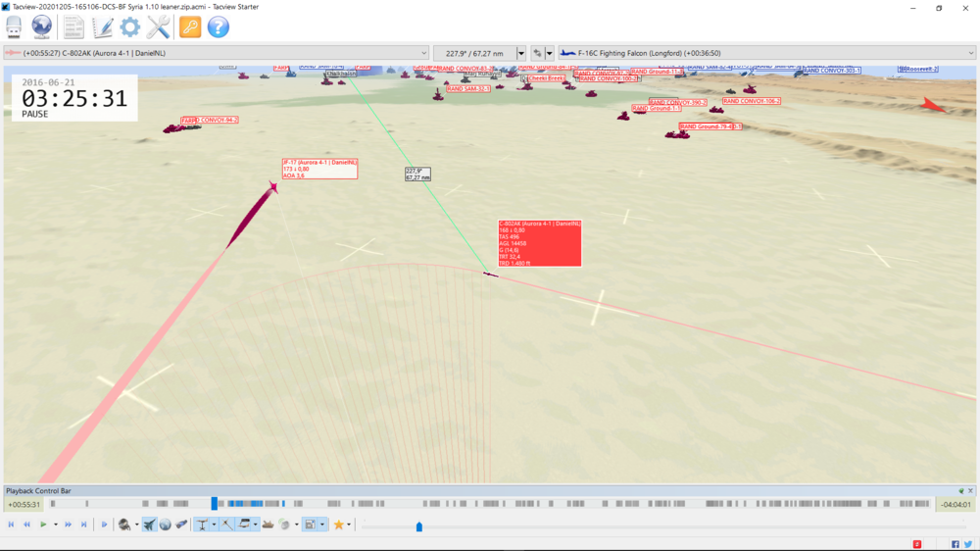Open the C-802AK Aurora 4-1 primary object dropdown
980x551 pixels.
tap(217, 53)
